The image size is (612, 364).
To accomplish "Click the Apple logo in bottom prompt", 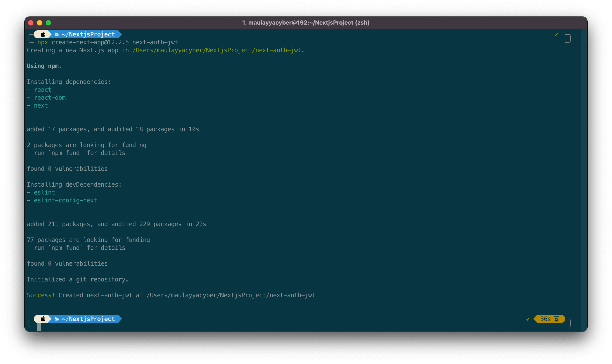I will [x=43, y=319].
